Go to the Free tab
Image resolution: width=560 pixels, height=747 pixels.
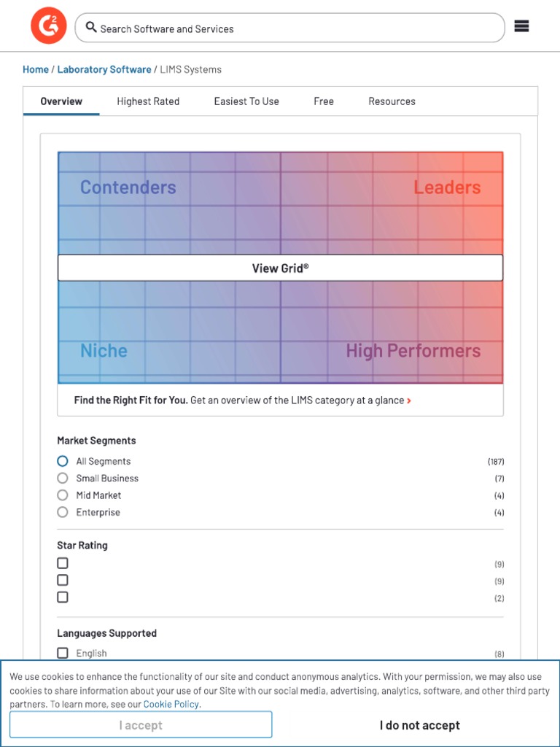coord(324,101)
